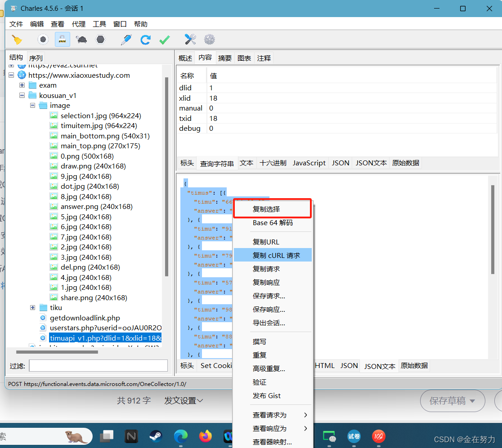Screen dimensions: 502x448
Task: Click the repeat request refresh icon
Action: (145, 40)
